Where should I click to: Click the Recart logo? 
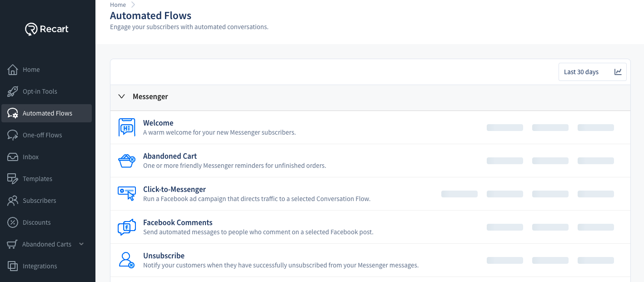coord(47,29)
